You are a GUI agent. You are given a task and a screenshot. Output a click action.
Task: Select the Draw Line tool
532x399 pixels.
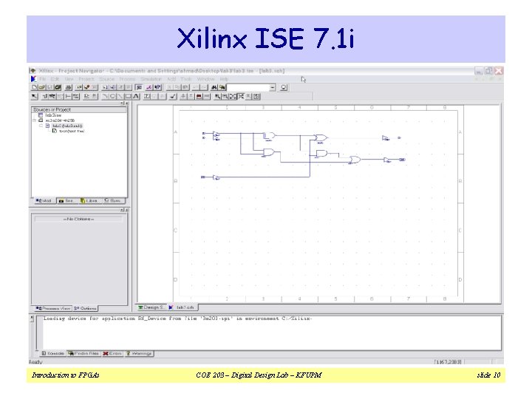coord(120,96)
